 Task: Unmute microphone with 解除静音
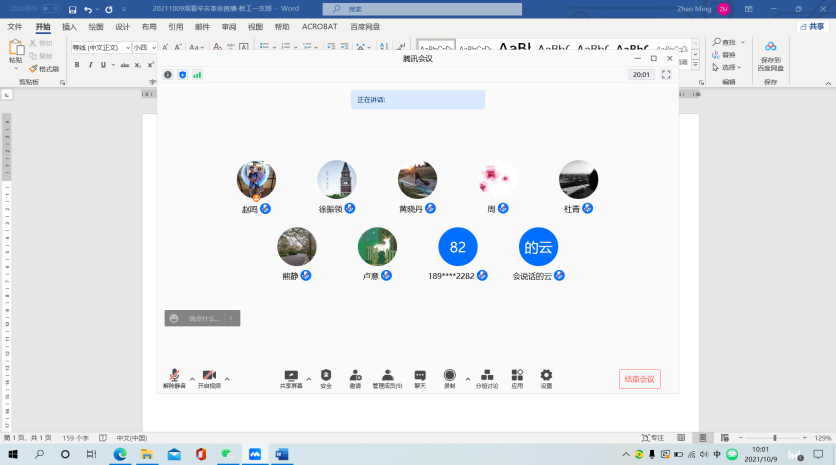pyautogui.click(x=175, y=375)
